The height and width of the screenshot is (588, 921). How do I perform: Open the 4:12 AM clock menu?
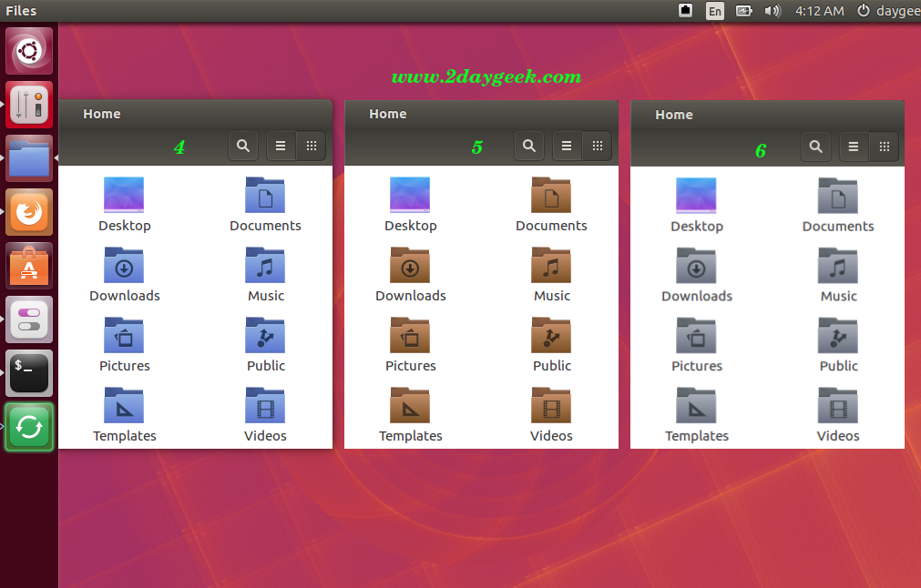pyautogui.click(x=818, y=11)
